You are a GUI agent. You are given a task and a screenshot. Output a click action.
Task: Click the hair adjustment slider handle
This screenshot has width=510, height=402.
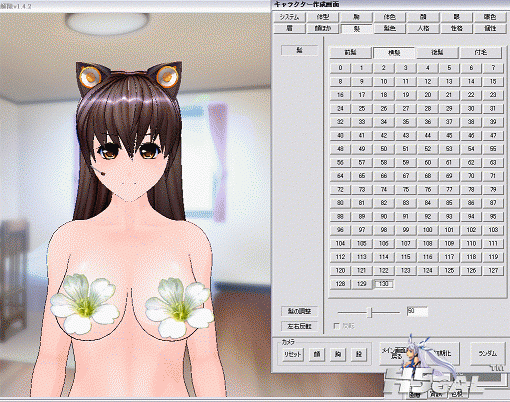[x=369, y=313]
